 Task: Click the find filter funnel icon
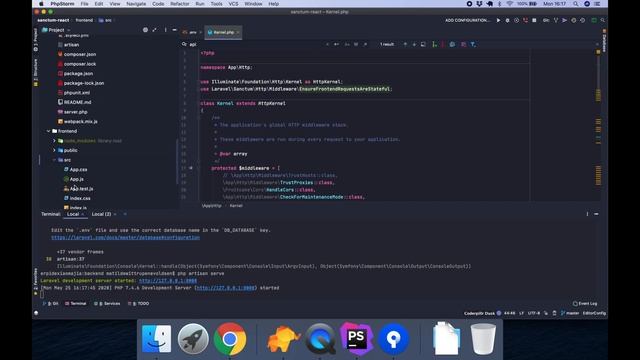[473, 44]
